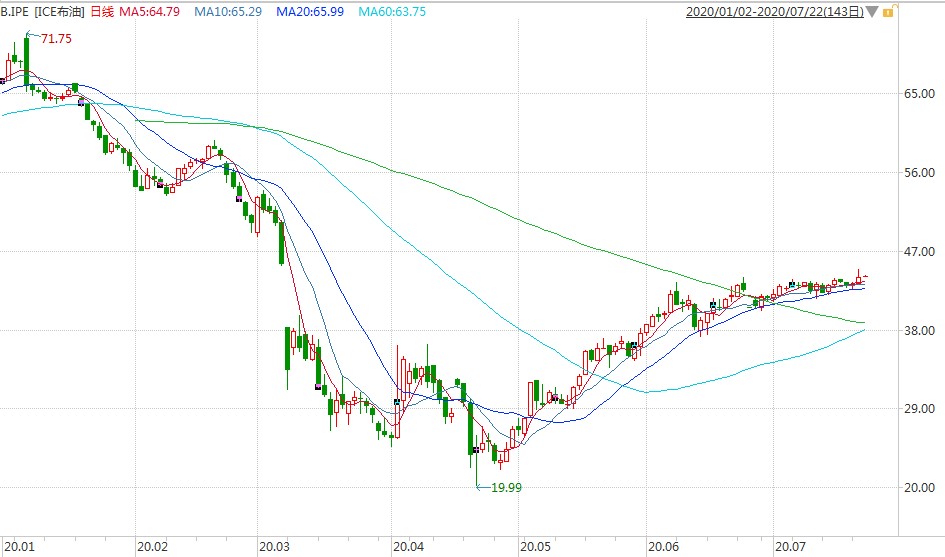This screenshot has height=557, width=945.
Task: Click the MA10:65.29 indicator label
Action: (228, 11)
